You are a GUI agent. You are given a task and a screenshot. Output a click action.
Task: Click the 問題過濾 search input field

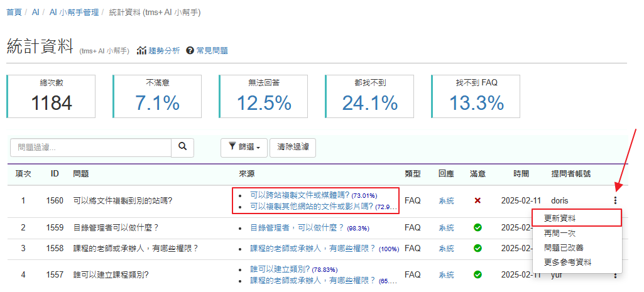(91, 147)
